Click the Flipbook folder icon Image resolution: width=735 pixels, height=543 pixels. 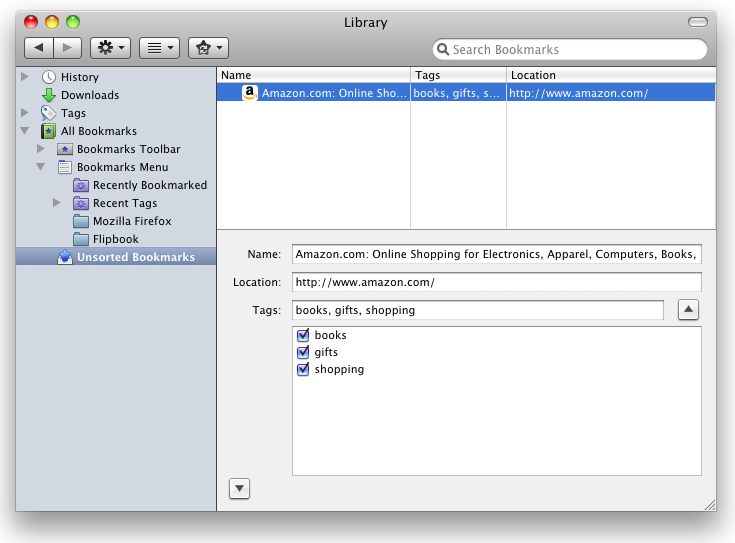point(81,239)
